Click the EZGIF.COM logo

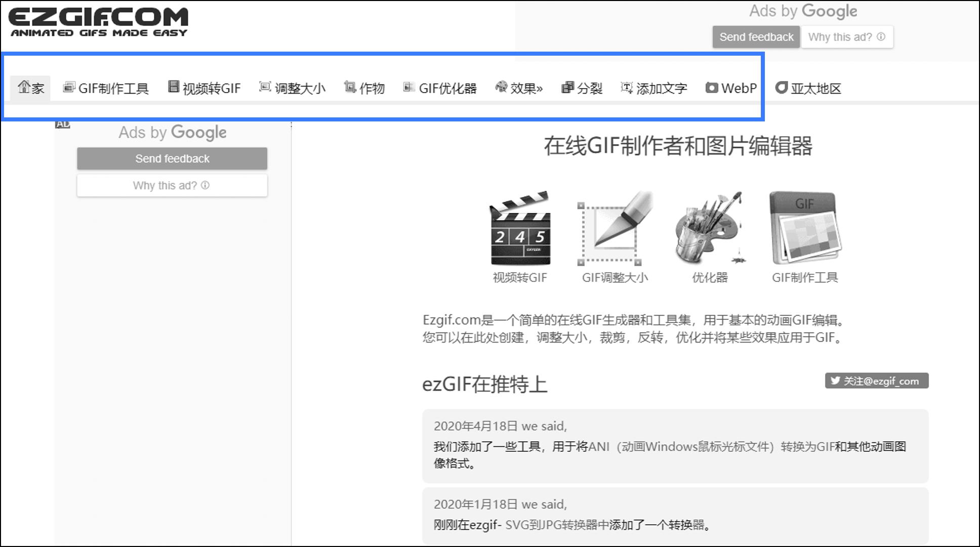[x=99, y=20]
